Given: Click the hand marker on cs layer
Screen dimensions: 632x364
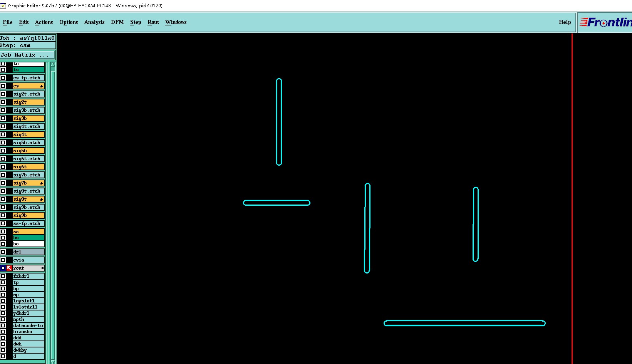Looking at the screenshot, I should coord(42,86).
